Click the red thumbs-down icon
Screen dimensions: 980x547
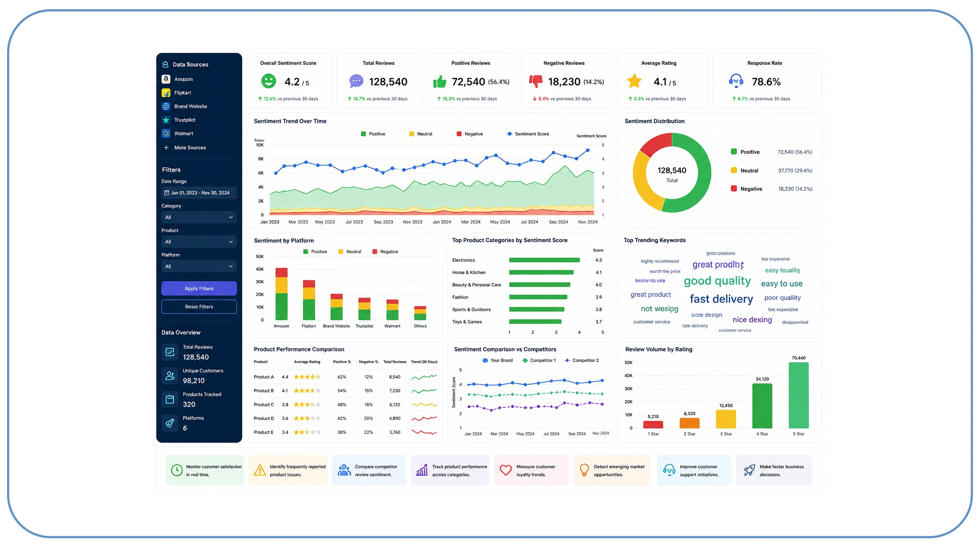(536, 81)
